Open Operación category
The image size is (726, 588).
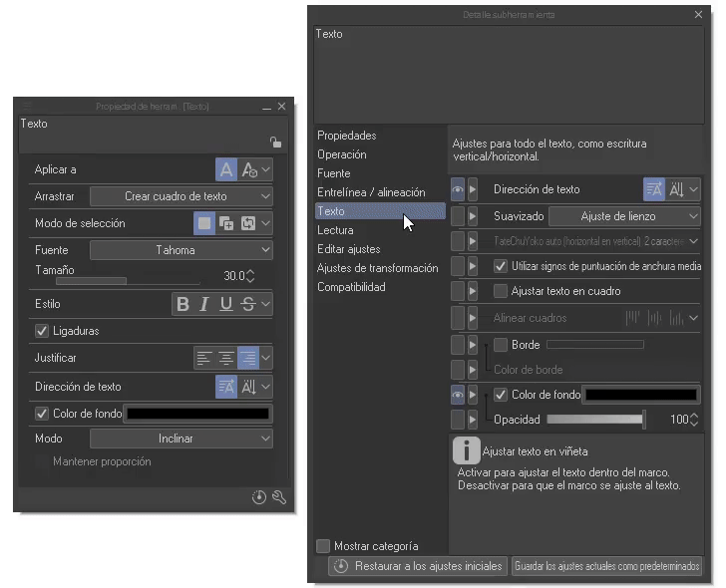(342, 154)
